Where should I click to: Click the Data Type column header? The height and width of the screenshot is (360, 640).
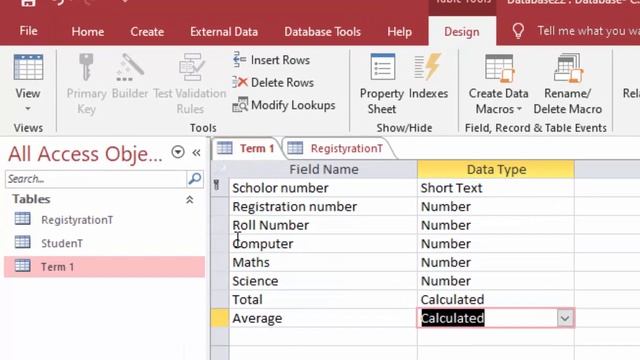[x=496, y=169]
